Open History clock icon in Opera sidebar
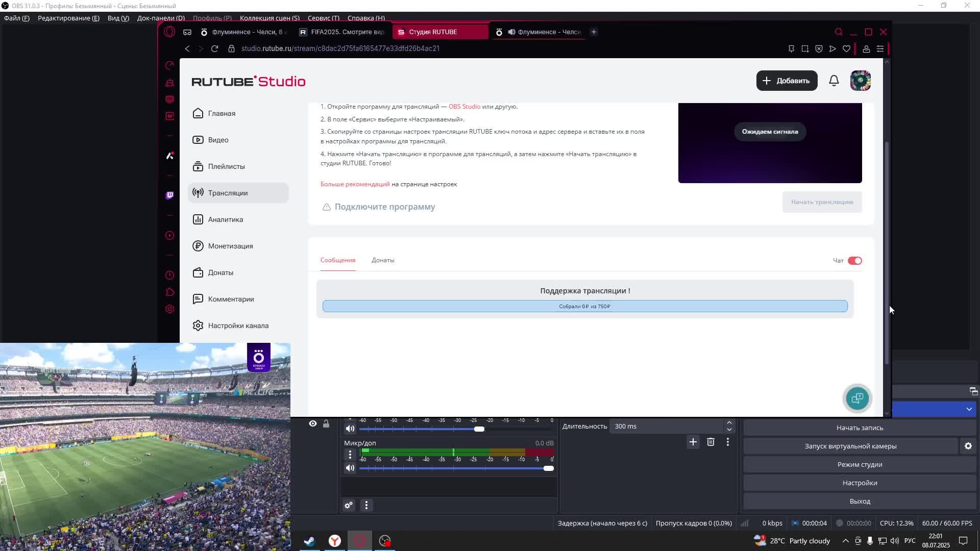The width and height of the screenshot is (980, 551). click(x=170, y=275)
